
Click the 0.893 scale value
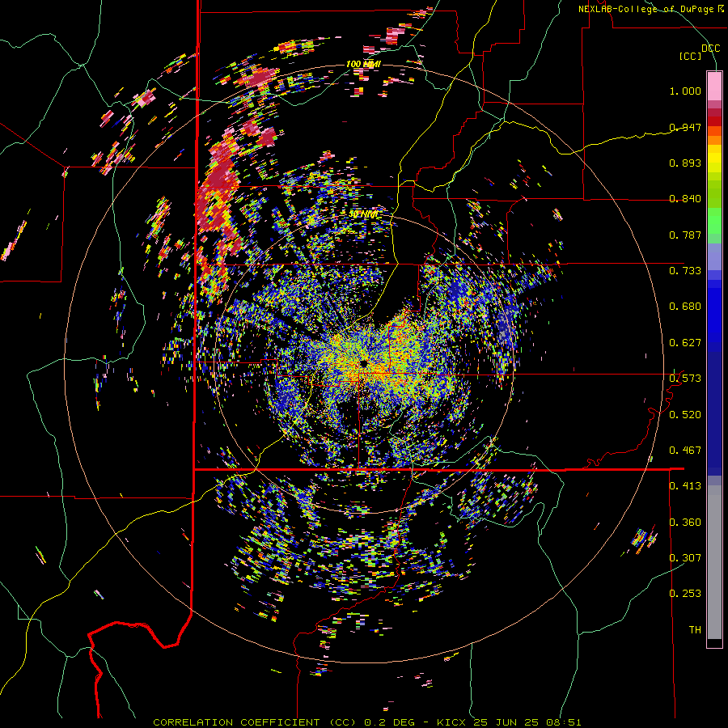[x=685, y=163]
